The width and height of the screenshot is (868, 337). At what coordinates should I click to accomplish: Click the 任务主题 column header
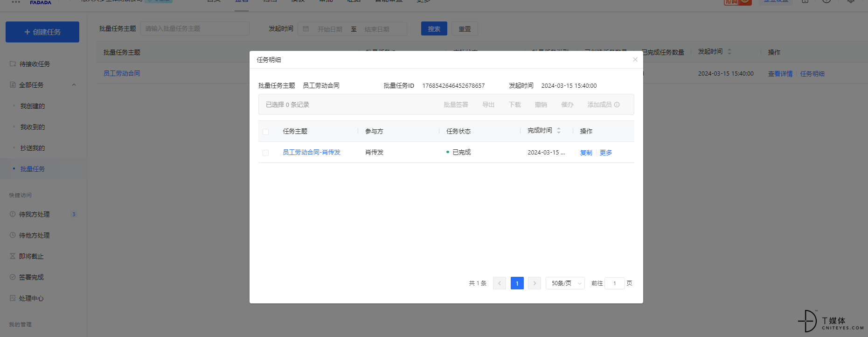[295, 131]
